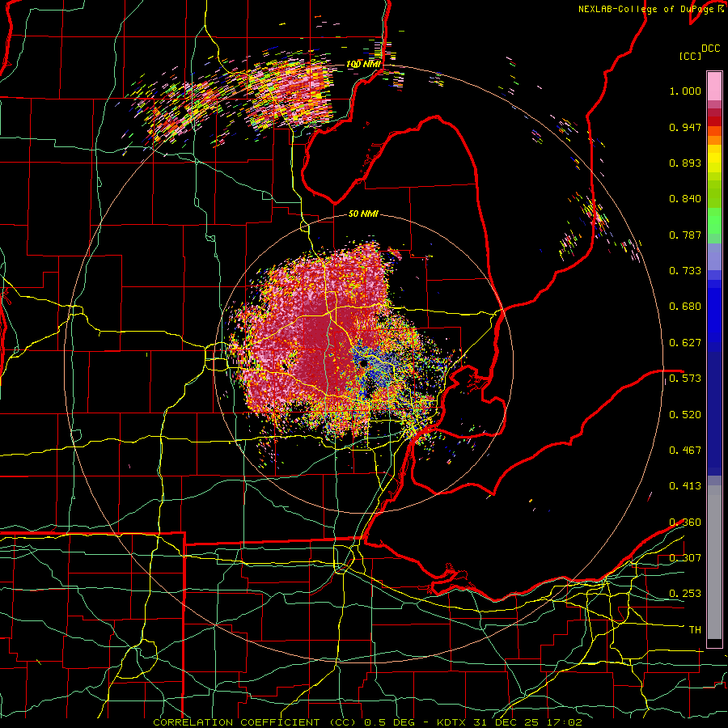Select the 0.680 scale value

(x=685, y=307)
